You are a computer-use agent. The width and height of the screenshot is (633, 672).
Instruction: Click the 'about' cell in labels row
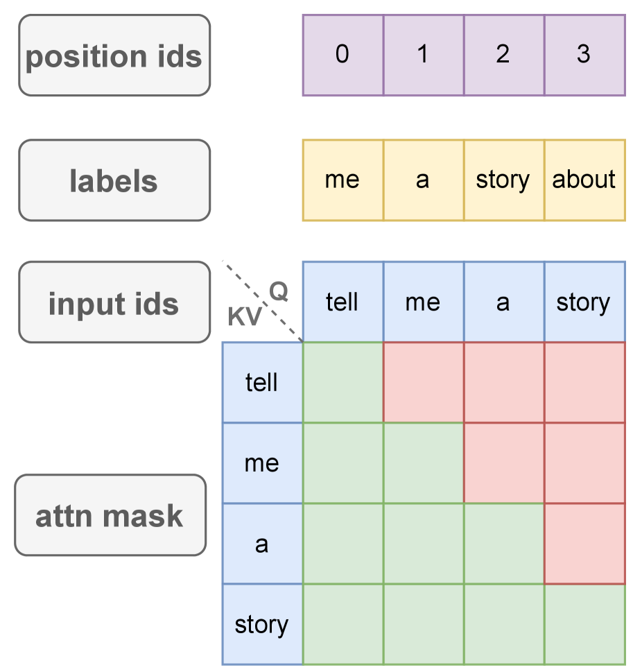(584, 180)
